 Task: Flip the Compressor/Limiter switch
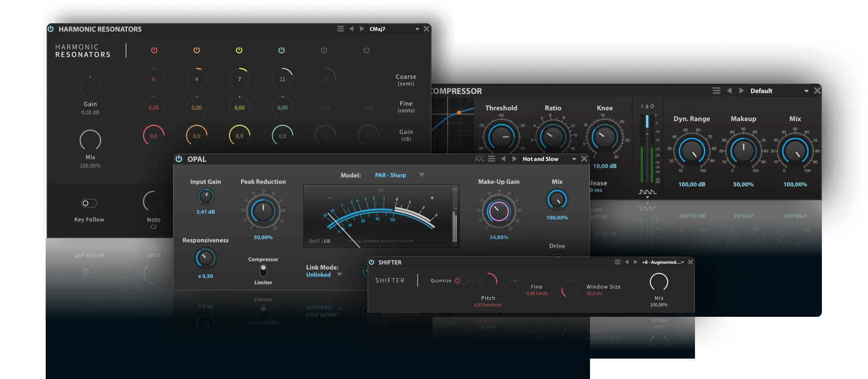coord(263,270)
